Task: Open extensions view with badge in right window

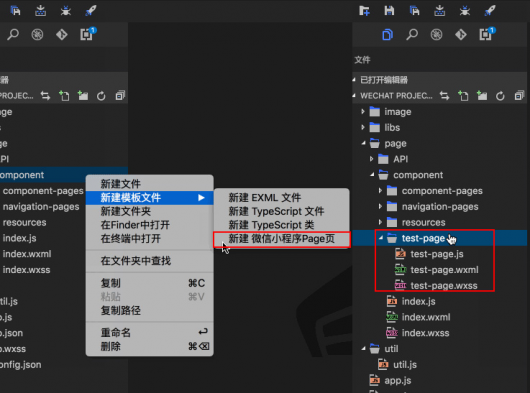Action: coord(486,34)
